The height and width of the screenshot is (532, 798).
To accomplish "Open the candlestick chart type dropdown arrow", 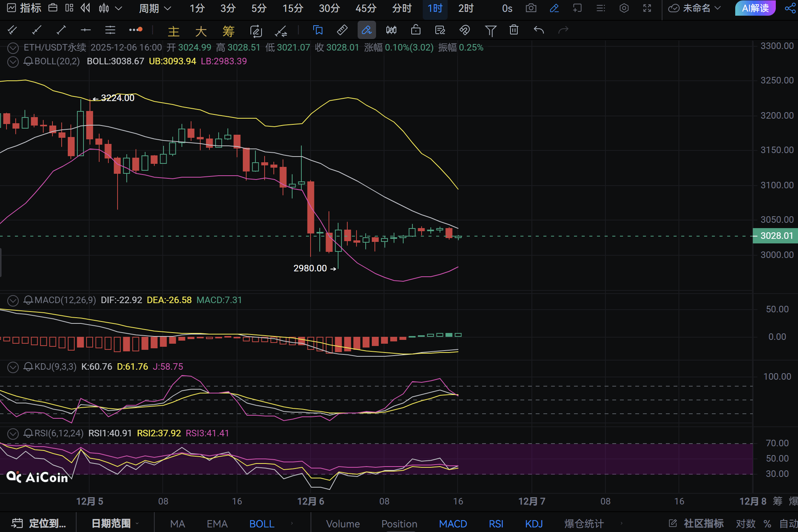I will click(119, 8).
